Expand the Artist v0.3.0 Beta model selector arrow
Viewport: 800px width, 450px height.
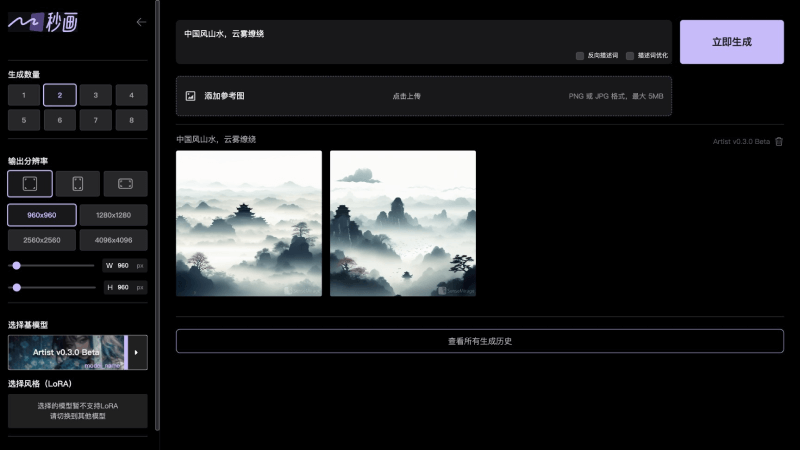coord(137,352)
